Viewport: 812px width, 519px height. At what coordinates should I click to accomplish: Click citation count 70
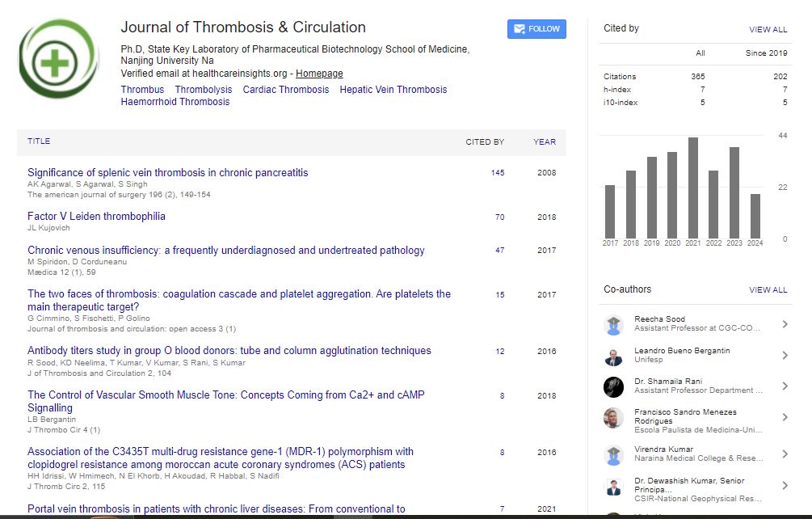click(x=500, y=217)
